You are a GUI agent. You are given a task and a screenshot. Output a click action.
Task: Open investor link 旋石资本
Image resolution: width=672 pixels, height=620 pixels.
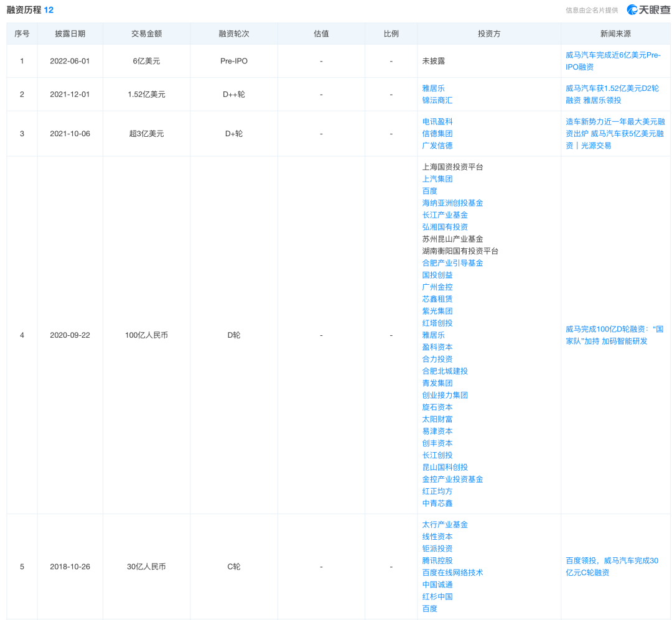(437, 407)
